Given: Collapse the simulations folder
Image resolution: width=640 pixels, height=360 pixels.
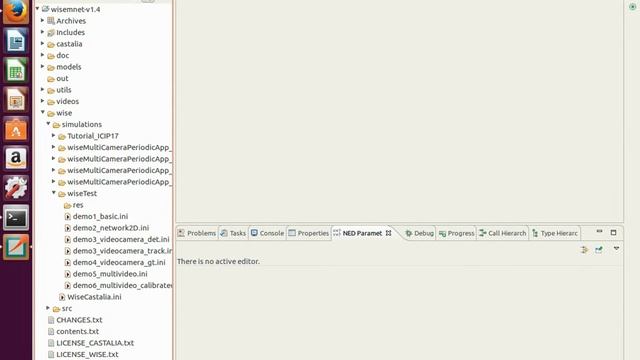Looking at the screenshot, I should click(48, 123).
